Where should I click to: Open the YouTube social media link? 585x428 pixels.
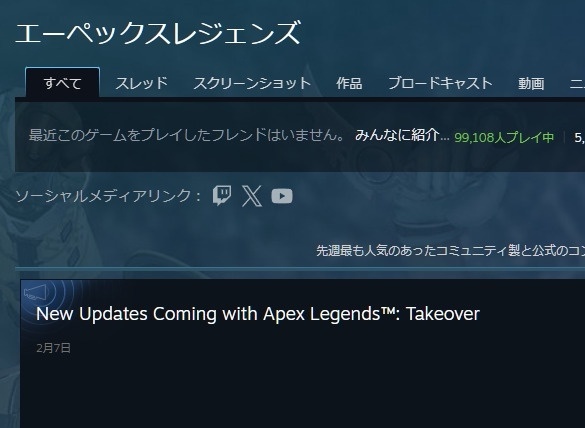coord(282,196)
